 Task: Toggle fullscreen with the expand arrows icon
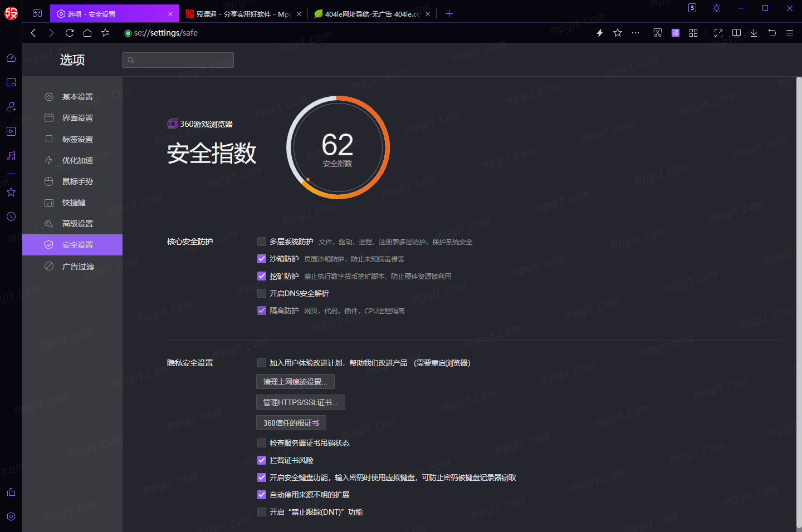718,33
